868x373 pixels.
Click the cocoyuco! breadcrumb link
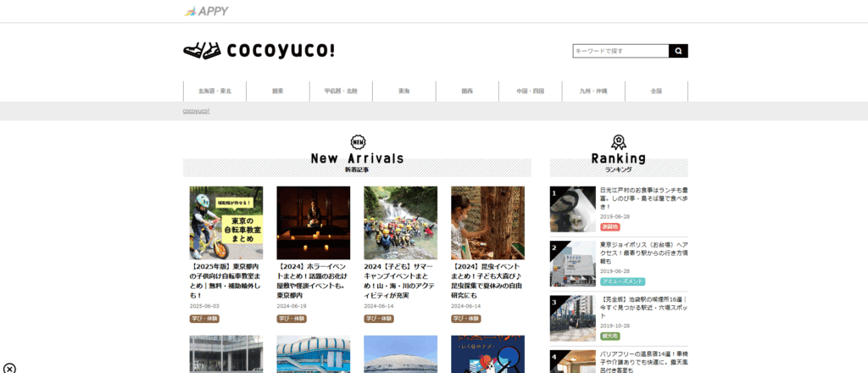coord(196,111)
